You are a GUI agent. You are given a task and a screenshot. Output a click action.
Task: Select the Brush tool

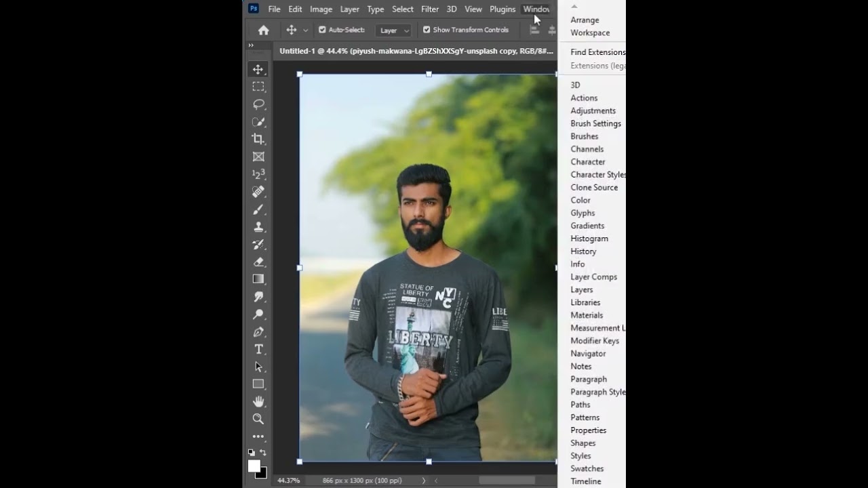tap(258, 209)
